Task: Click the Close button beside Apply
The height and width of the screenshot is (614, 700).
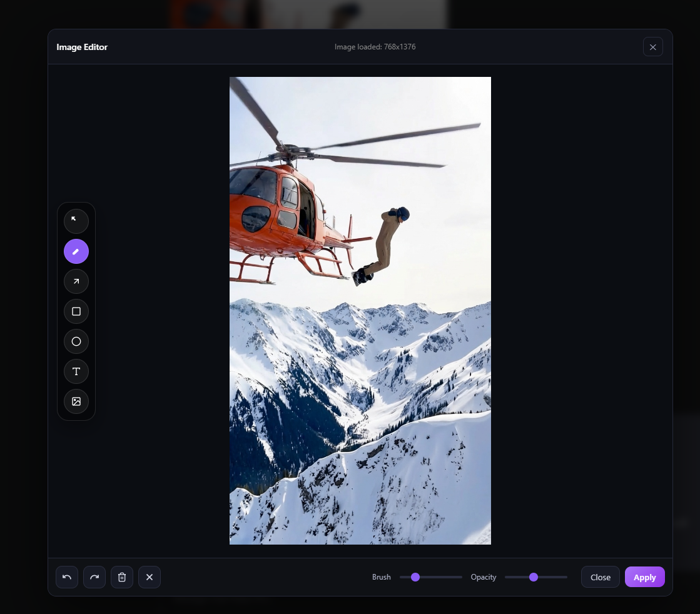Action: (600, 577)
